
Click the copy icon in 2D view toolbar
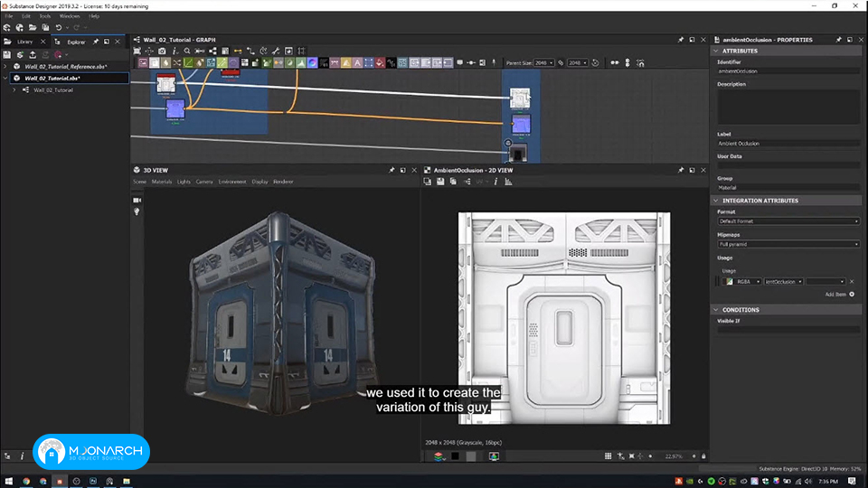pos(453,182)
